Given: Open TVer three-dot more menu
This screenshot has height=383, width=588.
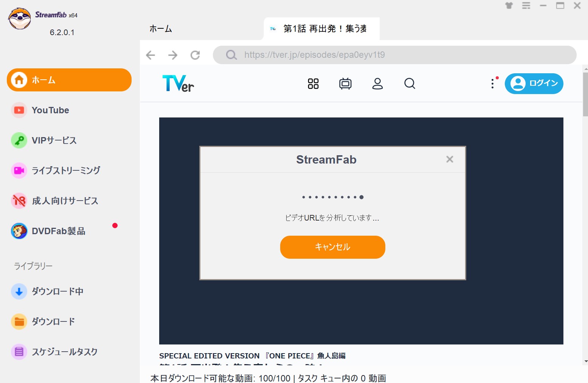Looking at the screenshot, I should (492, 83).
